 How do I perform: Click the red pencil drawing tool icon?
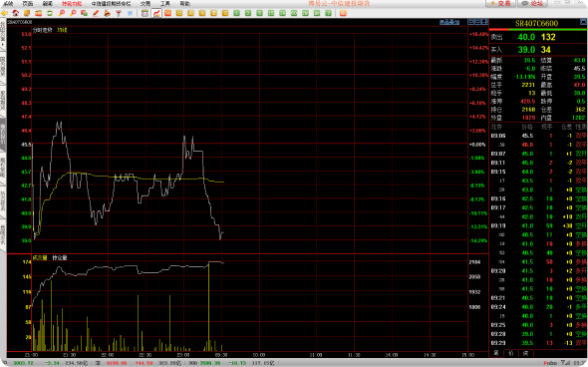click(x=96, y=13)
